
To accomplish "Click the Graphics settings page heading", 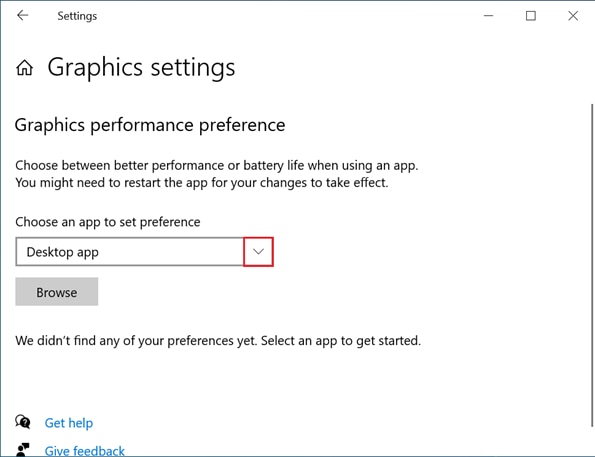I will (141, 68).
